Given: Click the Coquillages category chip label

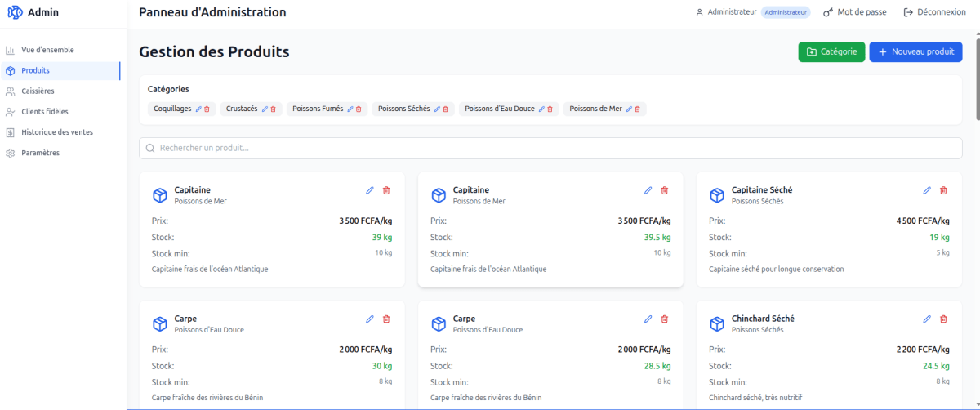Looking at the screenshot, I should [x=172, y=109].
